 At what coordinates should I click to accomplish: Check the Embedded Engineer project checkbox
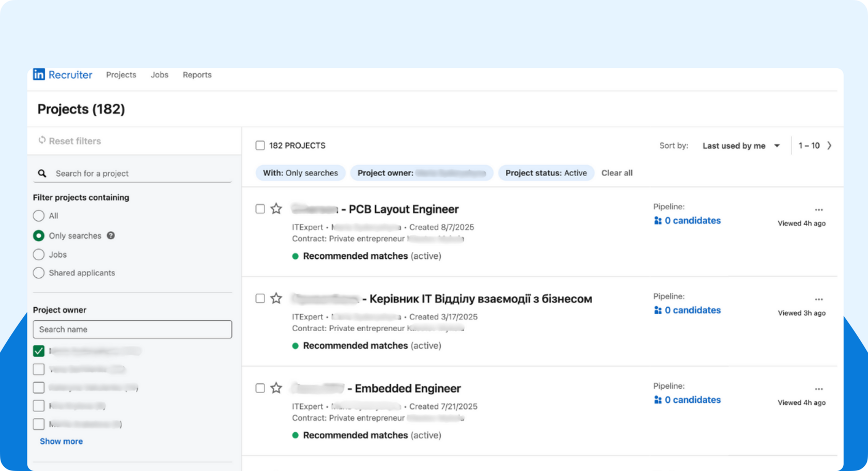[x=260, y=388]
